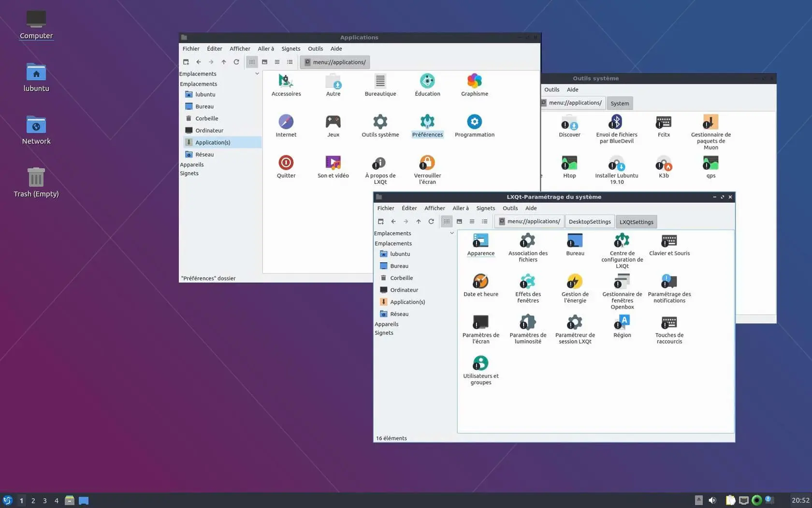Click DesktopSettings path button
Screen dimensions: 812x508
(590, 222)
